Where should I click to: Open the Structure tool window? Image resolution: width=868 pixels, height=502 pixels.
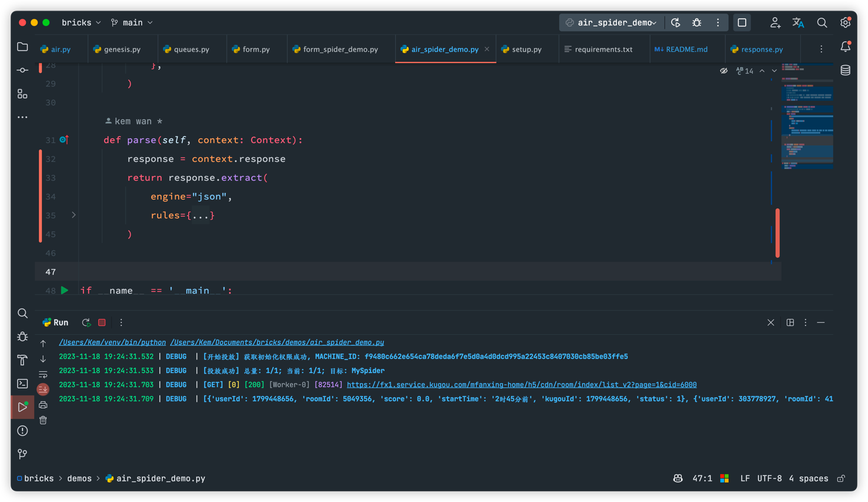pyautogui.click(x=22, y=94)
